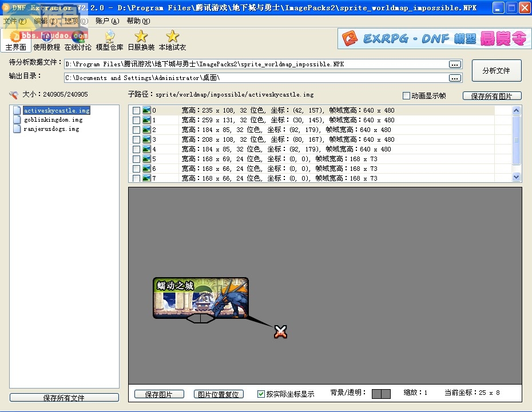Click the 保存图片 button

pos(159,394)
